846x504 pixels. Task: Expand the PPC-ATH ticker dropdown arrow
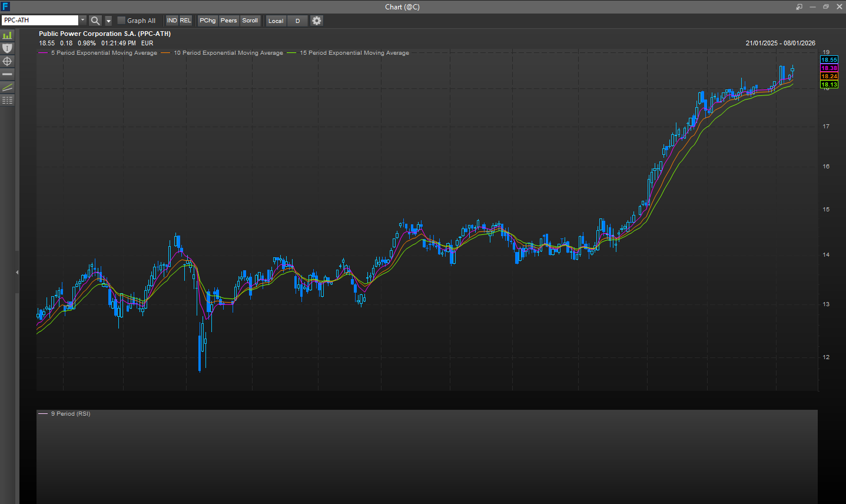[x=82, y=21]
